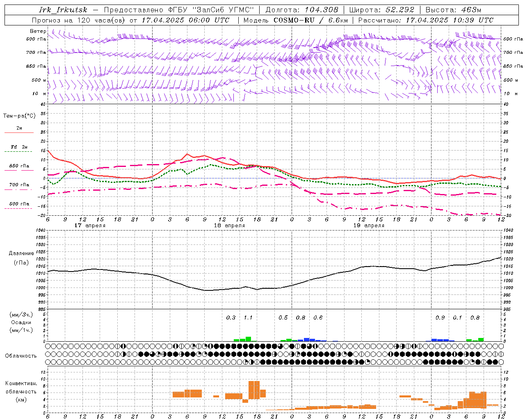Click the Широта: 52.292 value
525x420 pixels.
(x=382, y=10)
